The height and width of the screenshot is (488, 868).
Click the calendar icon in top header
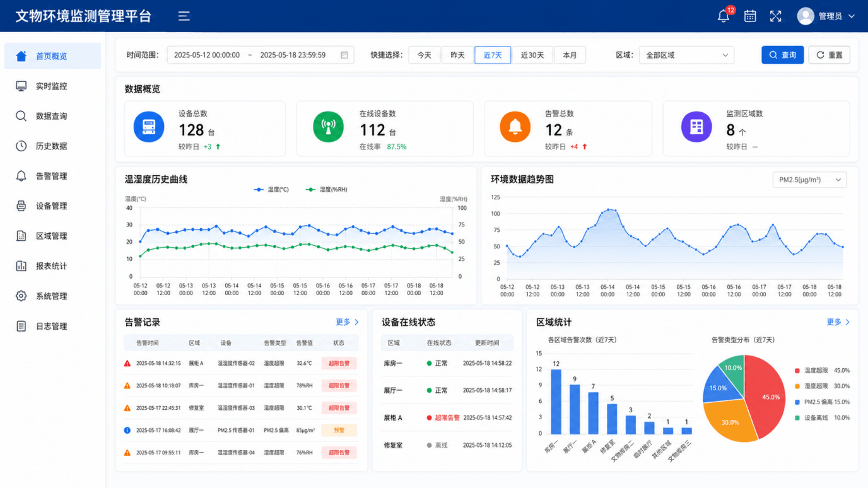(x=750, y=16)
